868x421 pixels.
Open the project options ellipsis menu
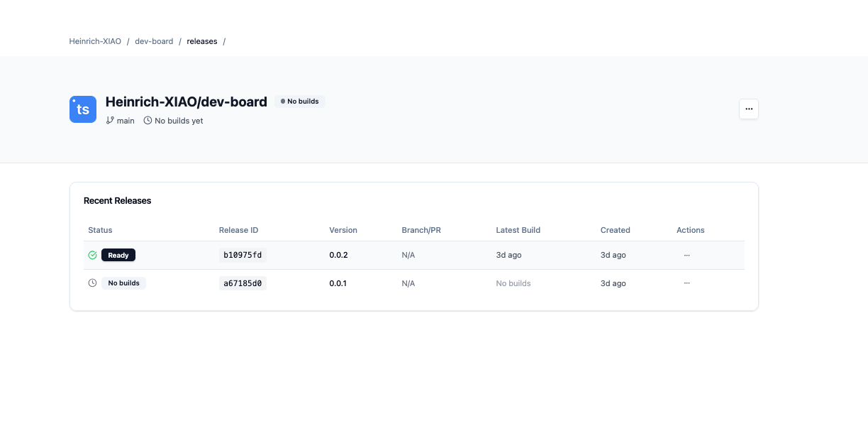(749, 109)
